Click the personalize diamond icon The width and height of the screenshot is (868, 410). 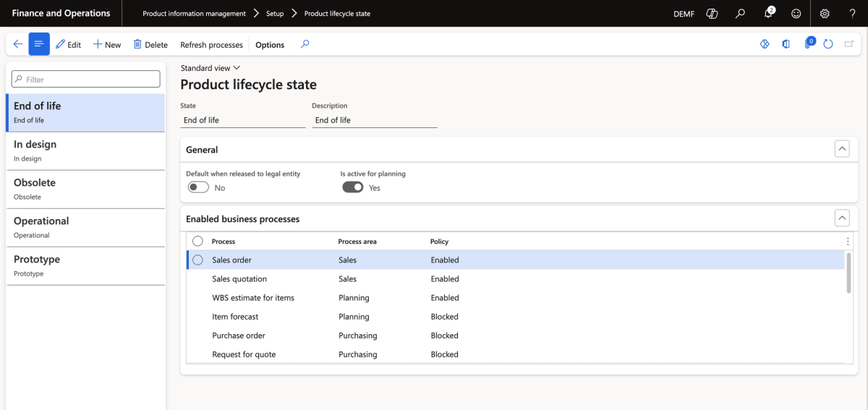click(765, 44)
